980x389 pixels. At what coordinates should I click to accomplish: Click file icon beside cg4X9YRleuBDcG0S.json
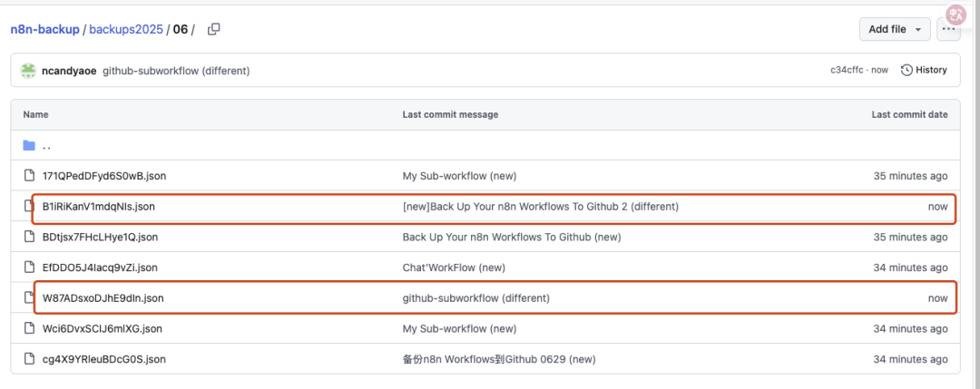tap(29, 359)
